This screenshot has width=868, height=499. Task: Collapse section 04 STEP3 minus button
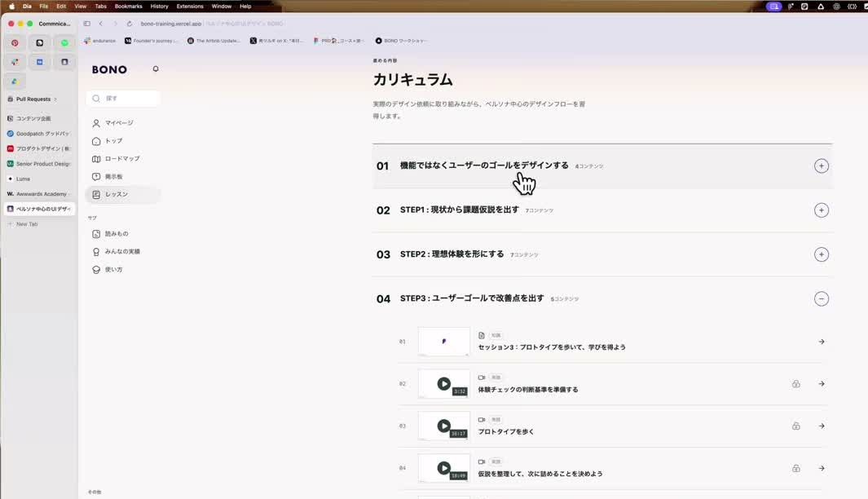tap(822, 298)
